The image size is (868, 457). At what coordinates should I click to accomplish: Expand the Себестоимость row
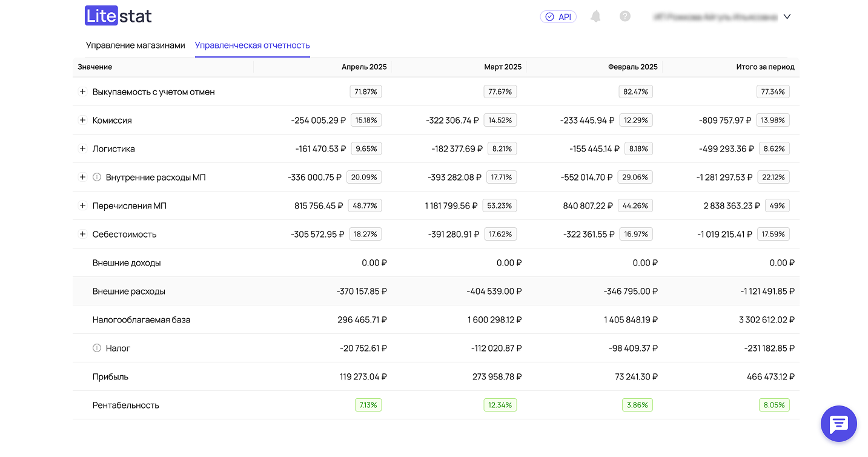coord(83,235)
